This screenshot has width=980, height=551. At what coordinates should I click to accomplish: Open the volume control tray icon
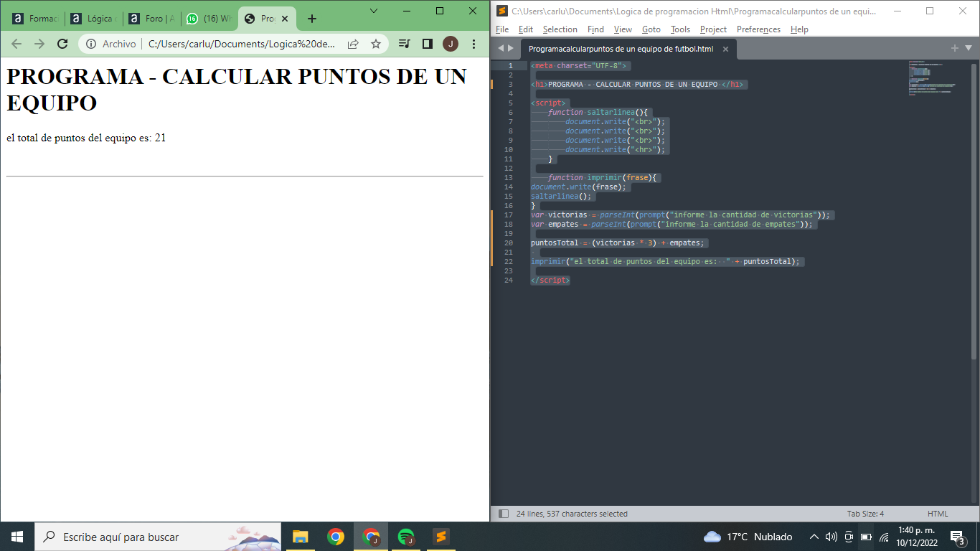tap(831, 537)
